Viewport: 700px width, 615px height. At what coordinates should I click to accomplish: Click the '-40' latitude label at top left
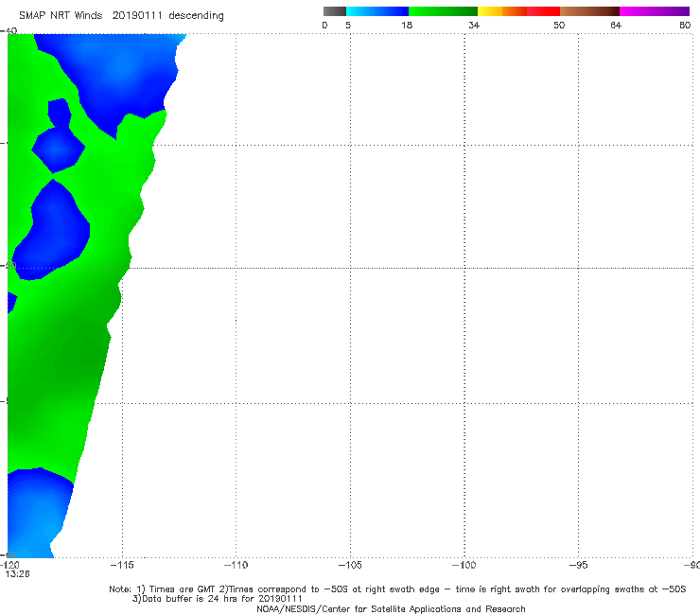[9, 30]
